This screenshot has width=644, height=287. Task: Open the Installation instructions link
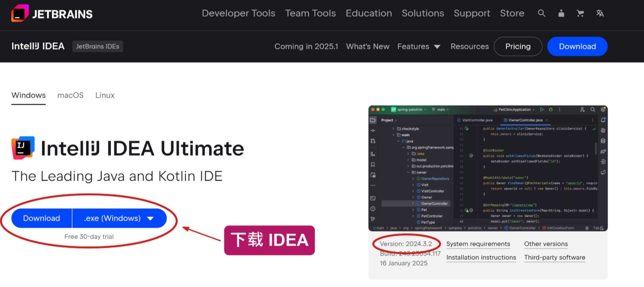pos(481,258)
